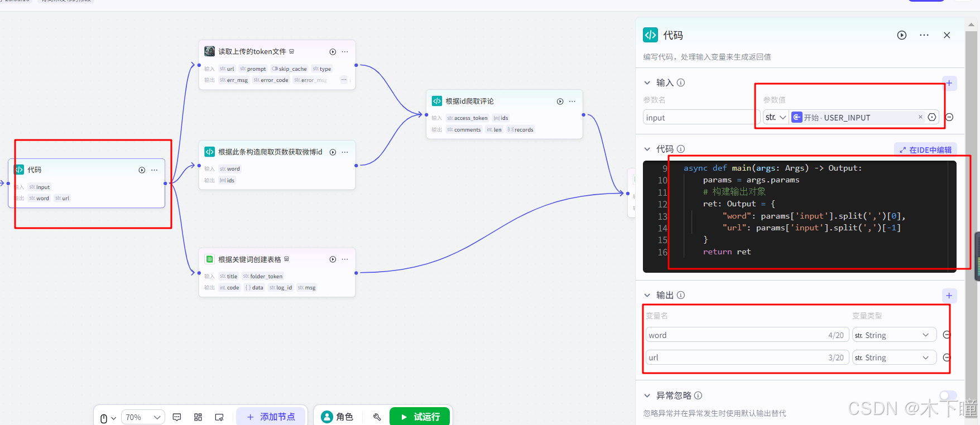Click the url output variable name field
Screen dimensions: 980x425
pos(747,357)
